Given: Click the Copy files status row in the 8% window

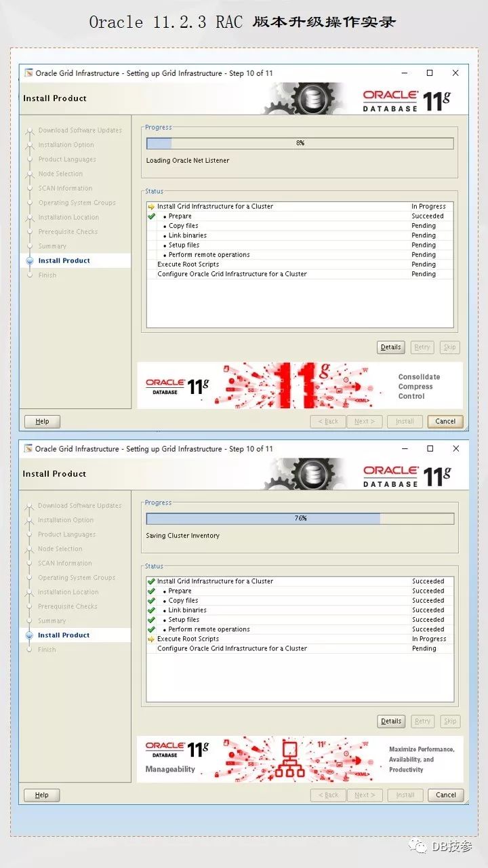Looking at the screenshot, I should click(300, 226).
